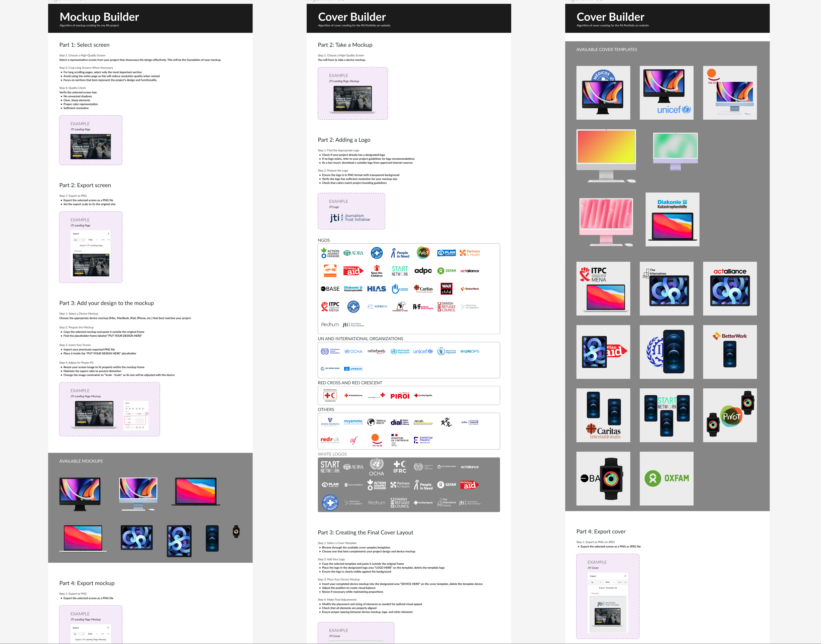The height and width of the screenshot is (644, 821).
Task: Click the Export Template 04 button
Action: click(608, 588)
